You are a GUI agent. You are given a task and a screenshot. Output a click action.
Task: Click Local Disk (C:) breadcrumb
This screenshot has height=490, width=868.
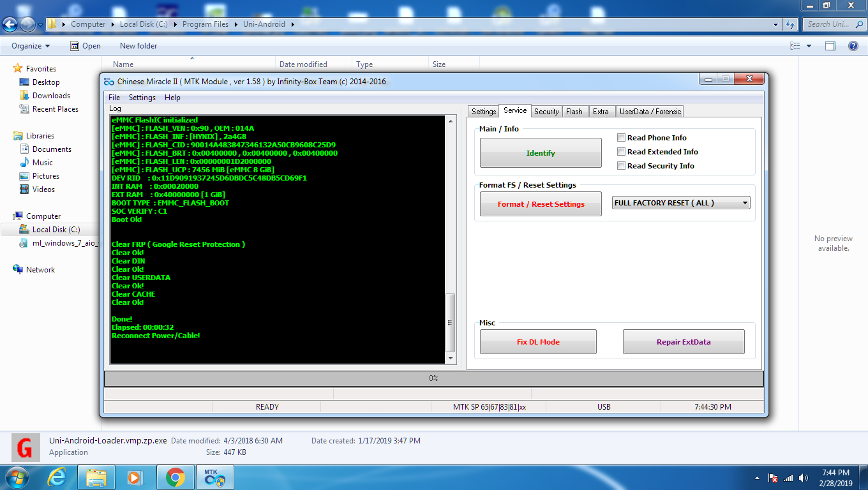(144, 24)
